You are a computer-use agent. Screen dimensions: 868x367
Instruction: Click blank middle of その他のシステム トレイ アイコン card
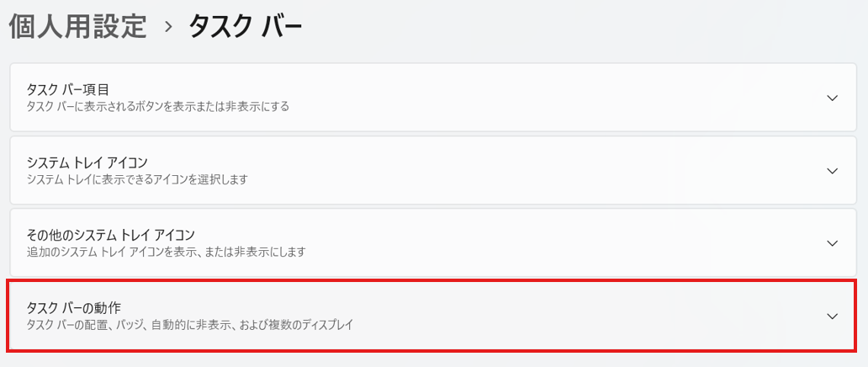[547, 243]
